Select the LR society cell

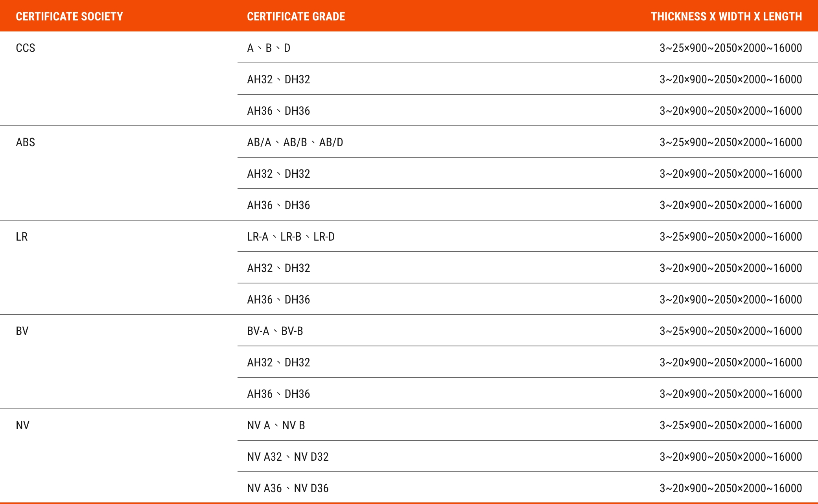[x=22, y=237]
